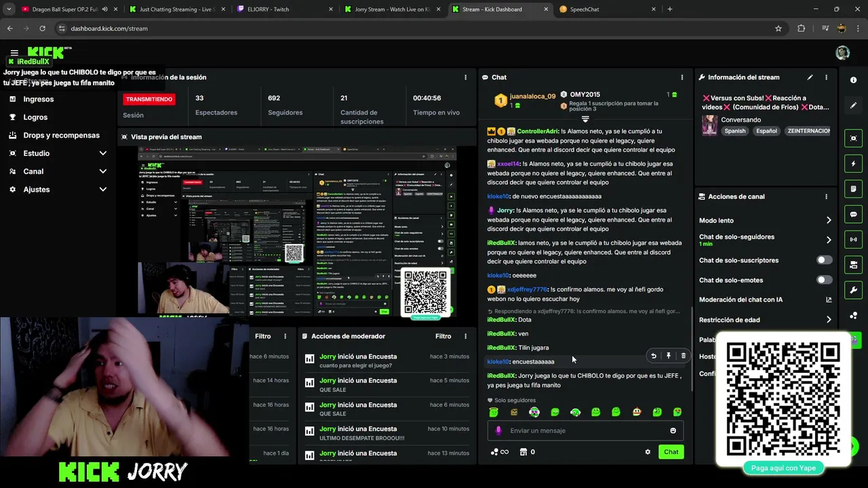The height and width of the screenshot is (488, 868).
Task: Toggle lightning bolt widget icon in right rail
Action: tap(853, 163)
